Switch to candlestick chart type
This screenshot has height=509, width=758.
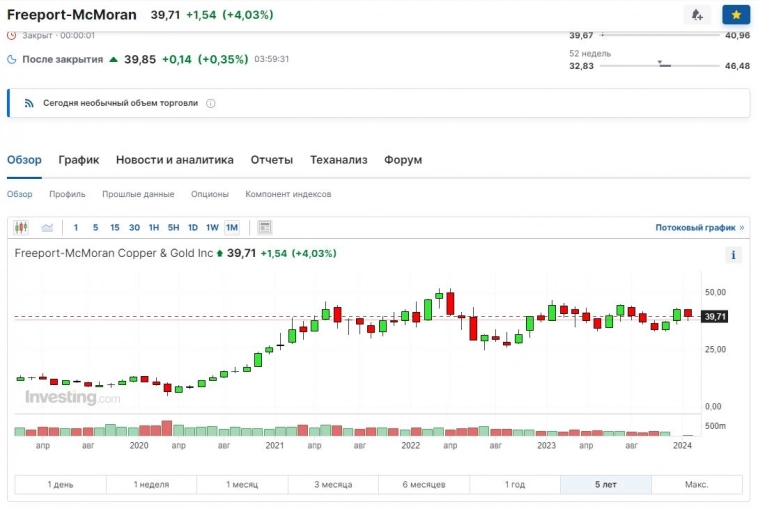[21, 227]
